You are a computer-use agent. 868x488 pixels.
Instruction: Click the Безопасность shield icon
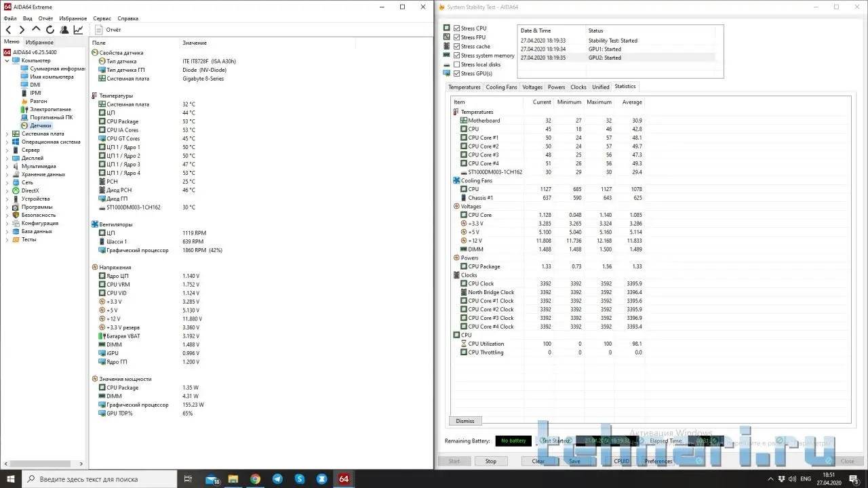[x=16, y=215]
